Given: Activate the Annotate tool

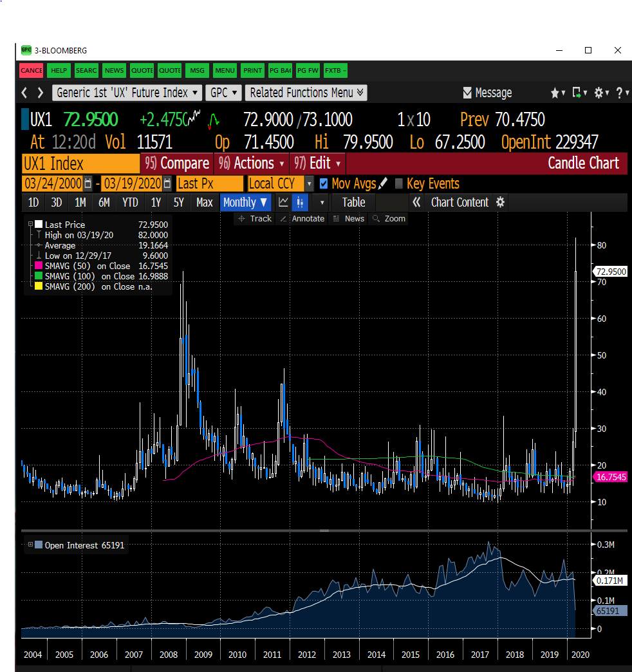Looking at the screenshot, I should (x=302, y=219).
